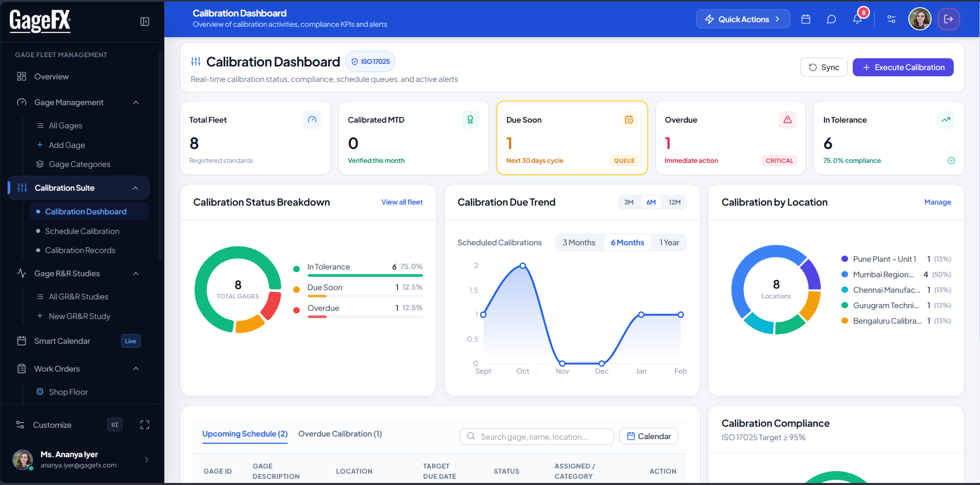This screenshot has width=980, height=485.
Task: Open Schedule Calibration
Action: [82, 231]
